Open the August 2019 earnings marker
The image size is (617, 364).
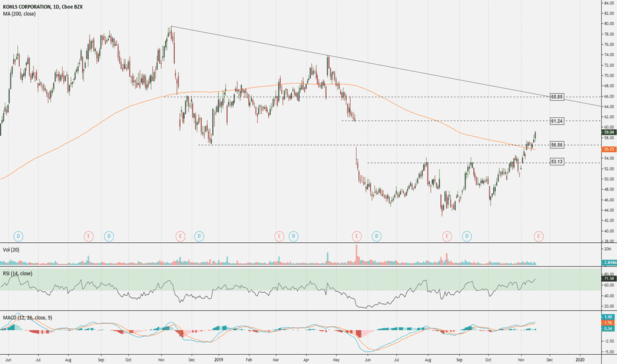[x=447, y=236]
